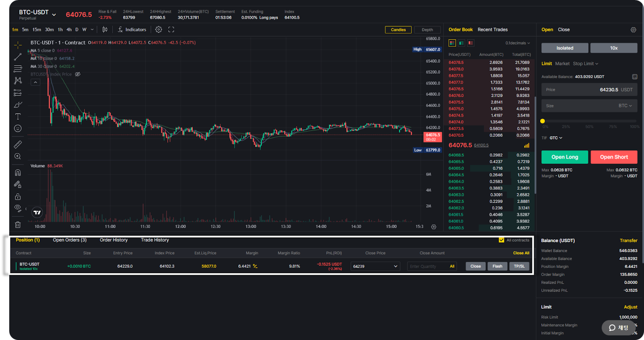Select the crosshair cursor tool
This screenshot has height=340, width=644.
[x=18, y=45]
